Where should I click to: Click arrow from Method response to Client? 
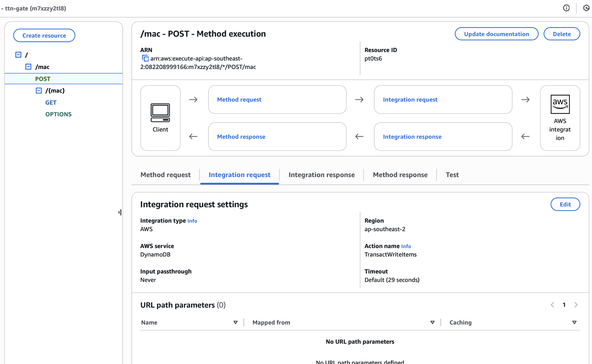click(193, 136)
